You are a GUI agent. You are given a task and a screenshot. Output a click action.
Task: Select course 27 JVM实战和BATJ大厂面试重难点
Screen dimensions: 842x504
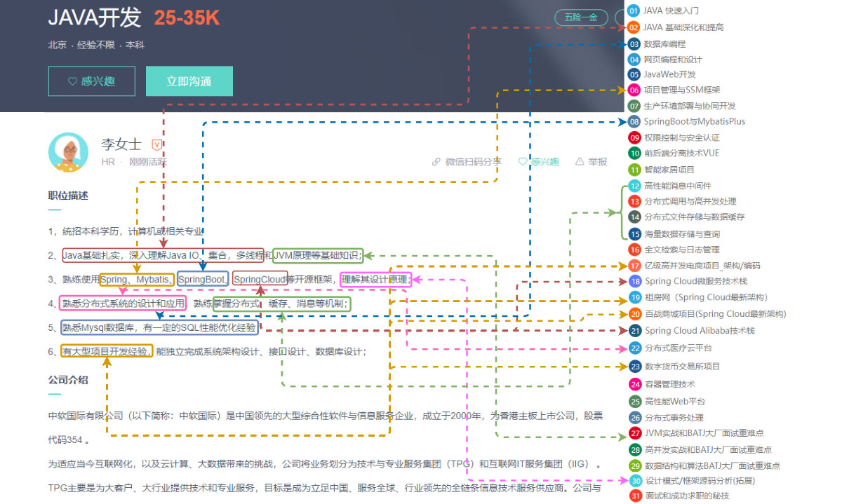pyautogui.click(x=696, y=433)
